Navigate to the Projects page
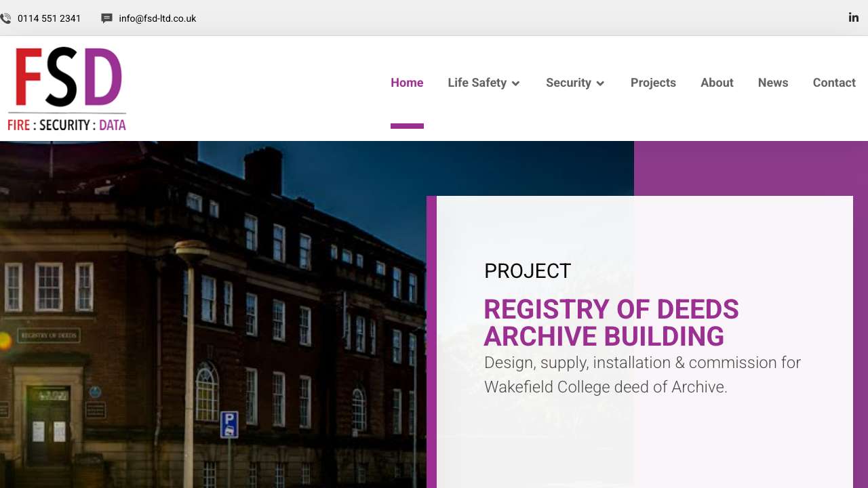The image size is (868, 488). tap(653, 83)
